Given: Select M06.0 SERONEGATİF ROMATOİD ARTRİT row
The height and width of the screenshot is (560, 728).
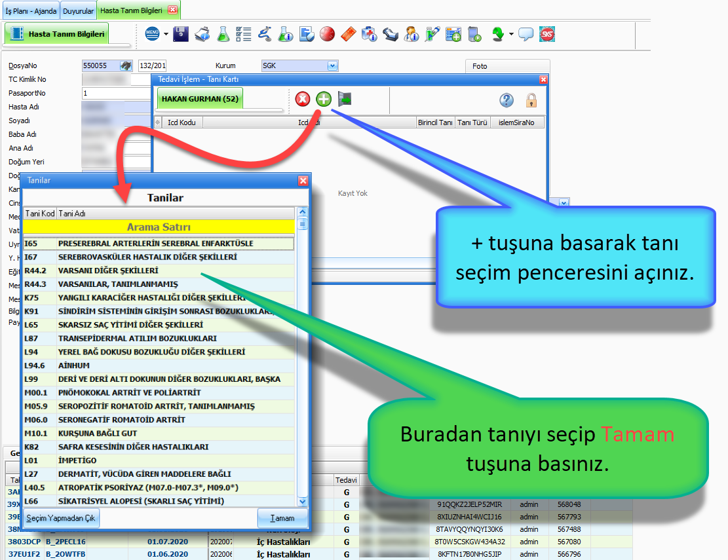Looking at the screenshot, I should click(x=159, y=420).
